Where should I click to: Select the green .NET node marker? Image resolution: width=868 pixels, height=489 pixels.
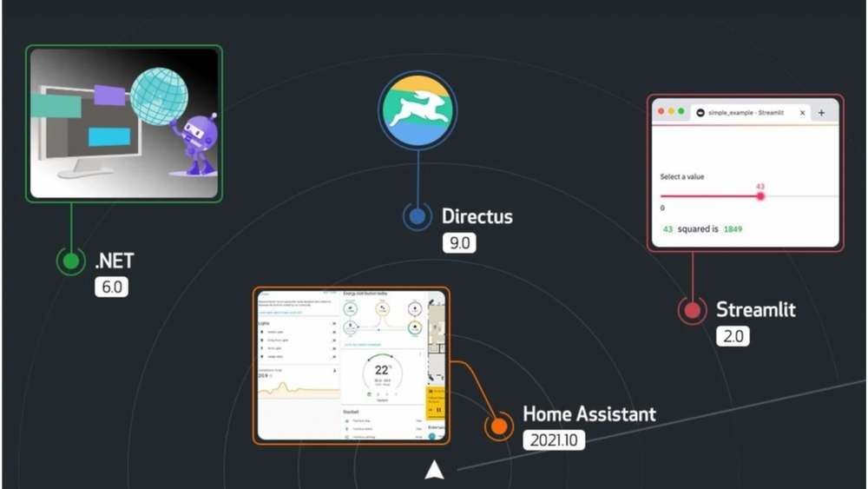[71, 261]
